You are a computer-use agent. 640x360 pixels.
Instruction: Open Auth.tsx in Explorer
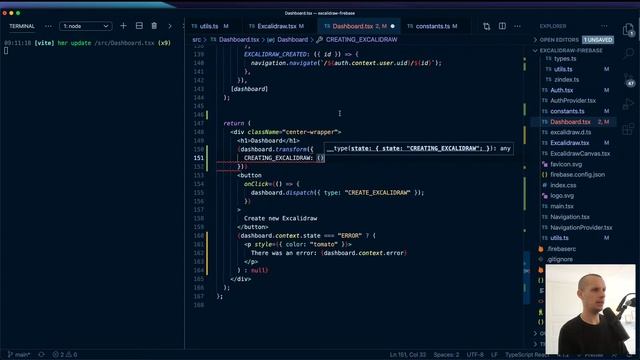pos(561,90)
